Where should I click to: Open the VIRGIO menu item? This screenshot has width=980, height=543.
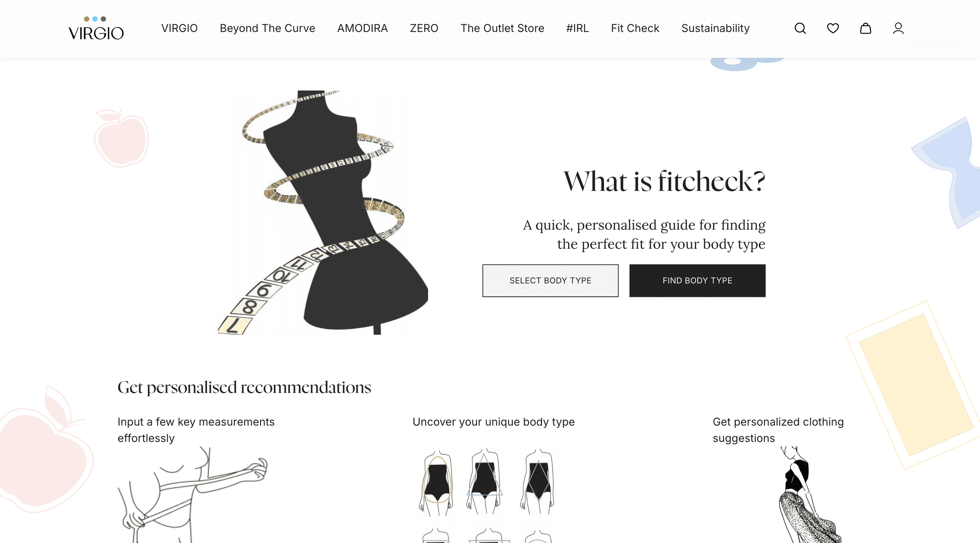click(179, 28)
